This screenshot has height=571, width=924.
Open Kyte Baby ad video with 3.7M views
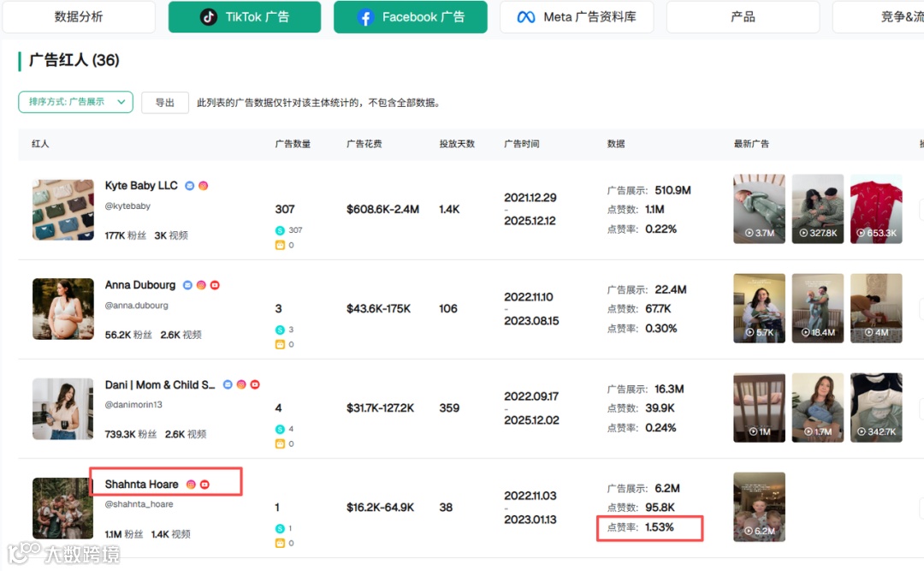pyautogui.click(x=759, y=209)
